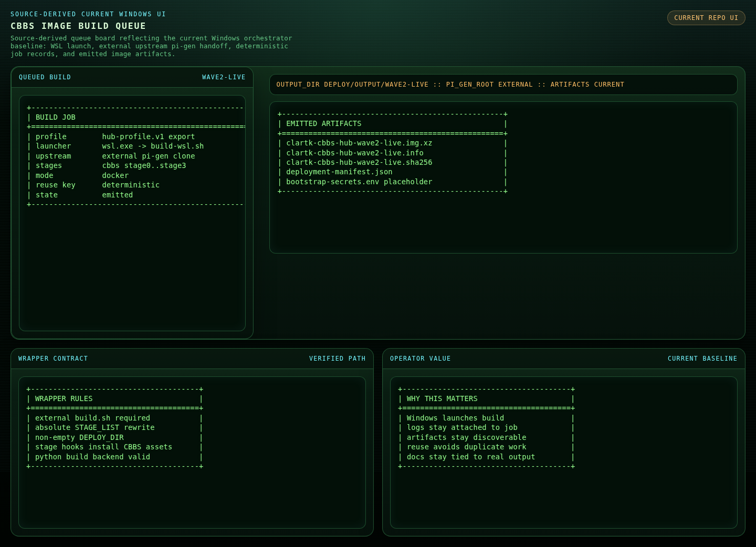Click the WHY THIS MATTERS table heading
756x547 pixels.
point(442,398)
